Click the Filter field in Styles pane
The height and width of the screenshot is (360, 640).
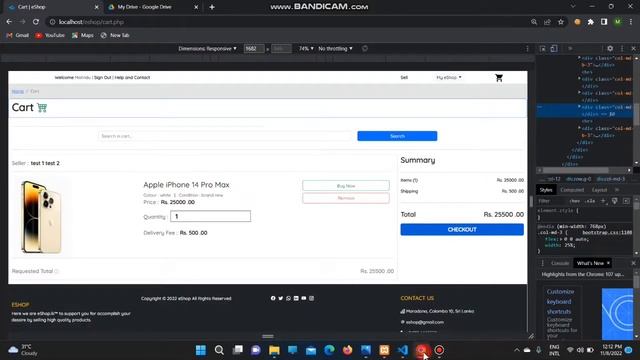coord(552,201)
